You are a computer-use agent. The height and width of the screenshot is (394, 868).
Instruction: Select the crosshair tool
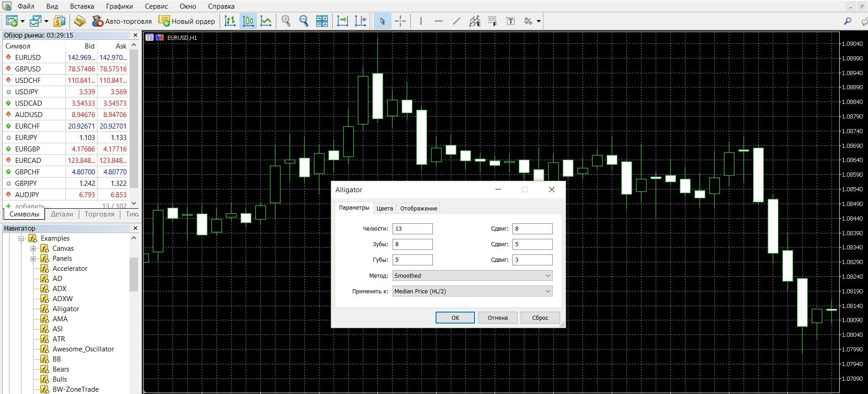point(400,21)
